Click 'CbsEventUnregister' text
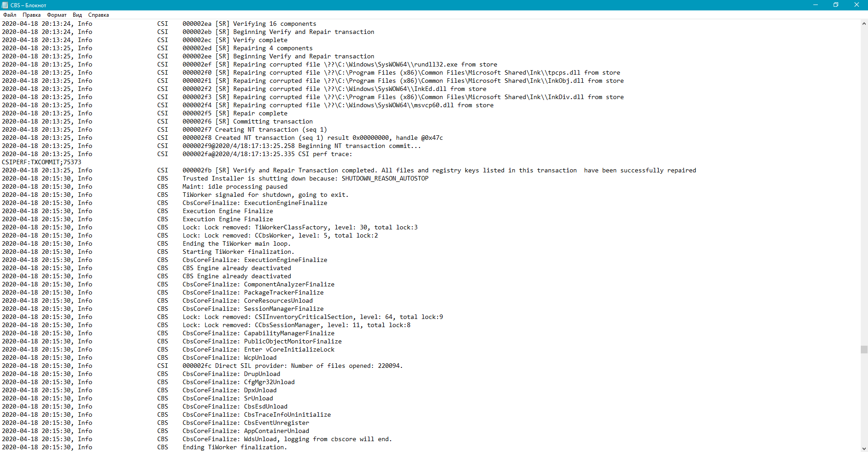868x452 pixels. pos(276,423)
